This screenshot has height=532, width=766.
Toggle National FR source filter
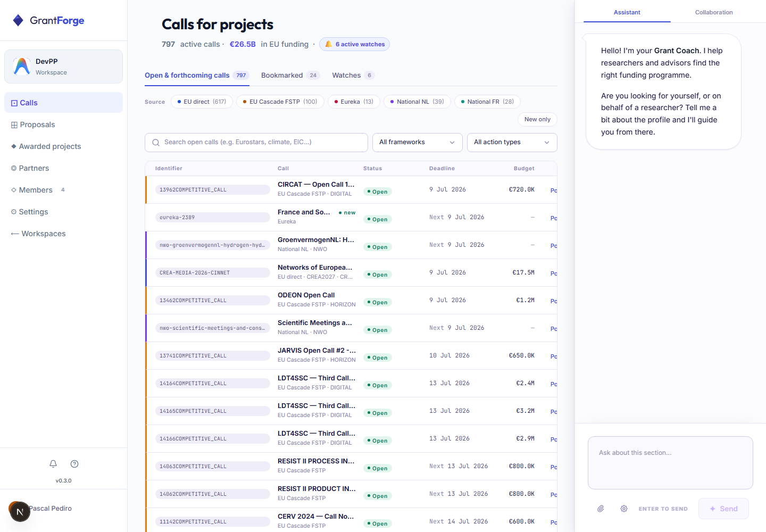487,102
